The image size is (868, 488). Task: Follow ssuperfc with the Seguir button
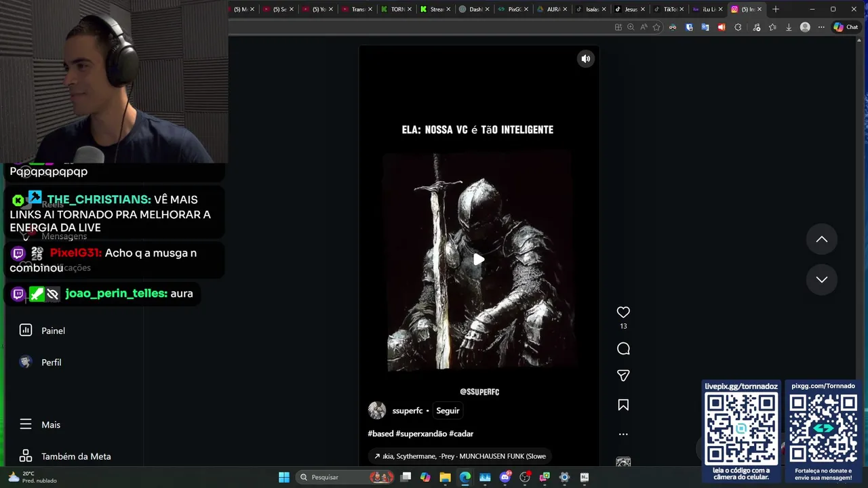coord(448,411)
